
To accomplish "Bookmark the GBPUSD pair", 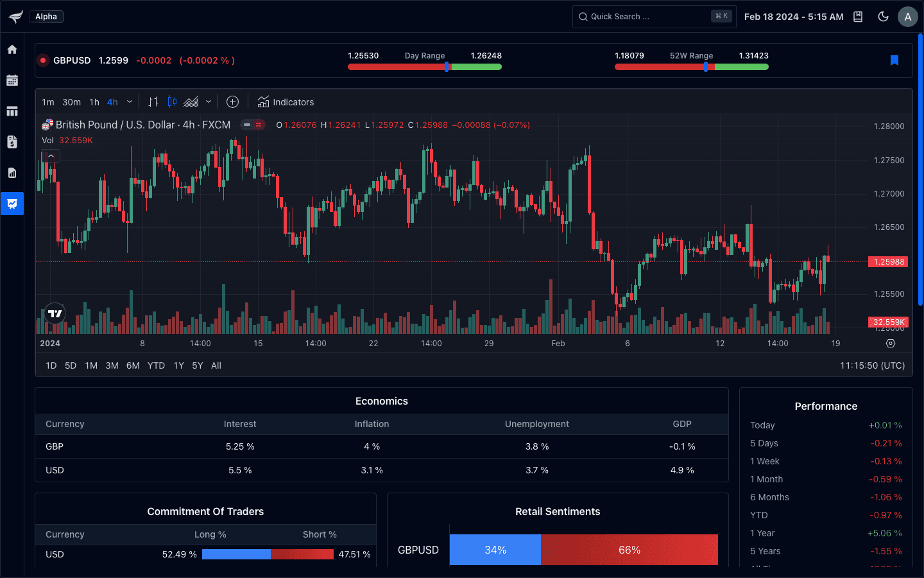I will coord(894,60).
